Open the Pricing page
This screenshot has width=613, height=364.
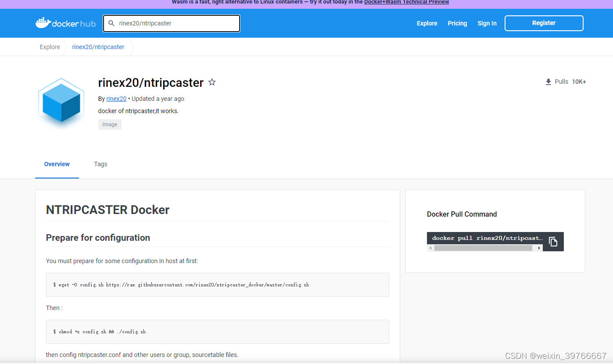[x=457, y=23]
